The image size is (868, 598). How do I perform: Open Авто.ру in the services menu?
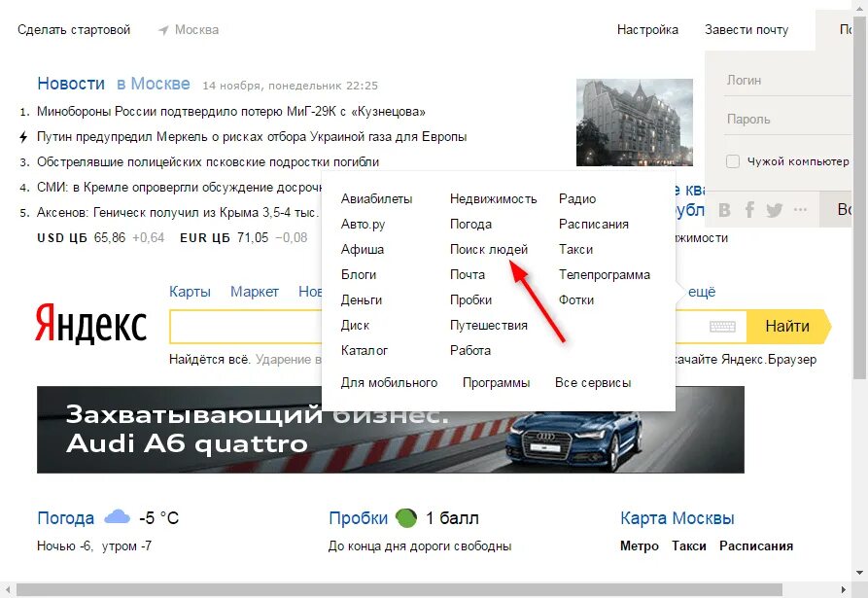364,225
